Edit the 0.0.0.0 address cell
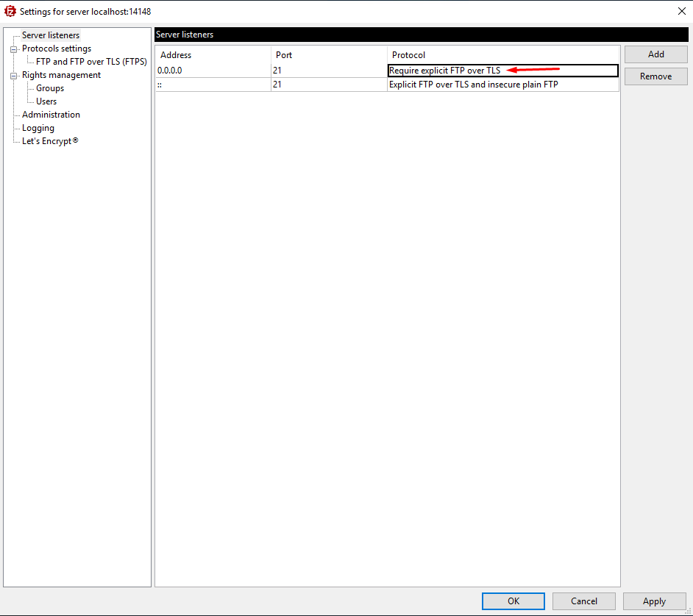This screenshot has width=693, height=616. point(213,71)
